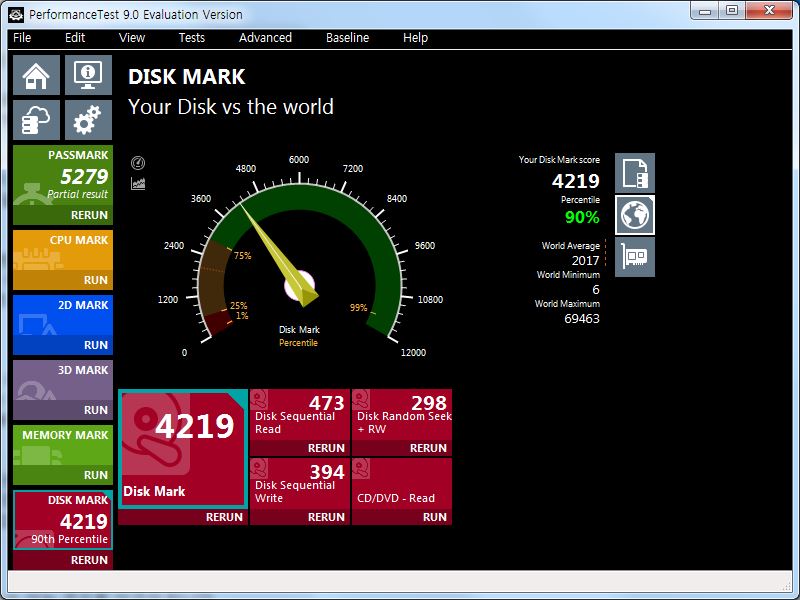The height and width of the screenshot is (600, 800).
Task: Click the large Disk Mark hard drive icon
Action: click(156, 434)
